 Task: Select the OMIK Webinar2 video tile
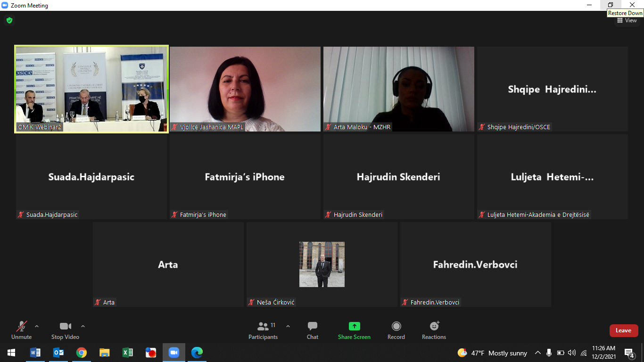click(x=91, y=89)
